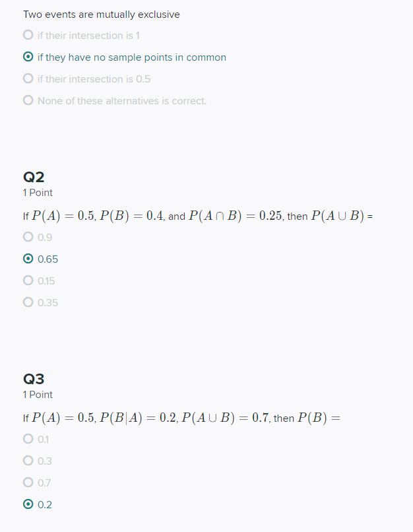Click the "1 Point" label under Q2
The width and height of the screenshot is (413, 532).
(36, 193)
